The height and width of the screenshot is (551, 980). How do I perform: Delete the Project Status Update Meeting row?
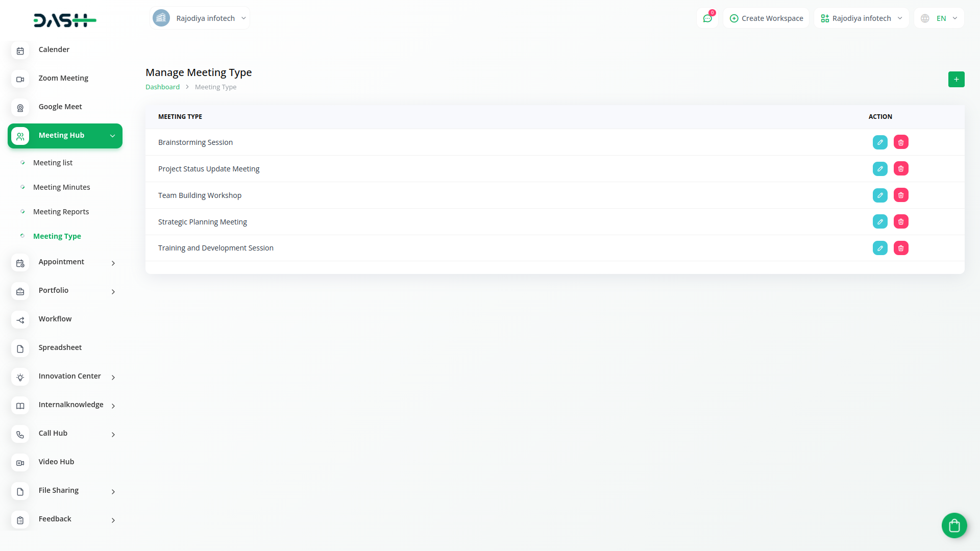901,169
